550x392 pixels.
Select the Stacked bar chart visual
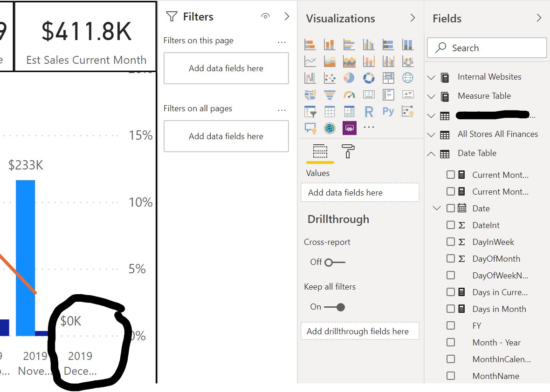click(310, 45)
